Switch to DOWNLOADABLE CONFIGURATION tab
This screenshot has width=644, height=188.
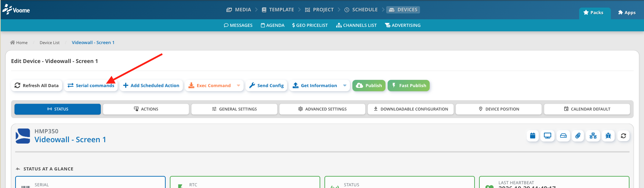[x=411, y=109]
